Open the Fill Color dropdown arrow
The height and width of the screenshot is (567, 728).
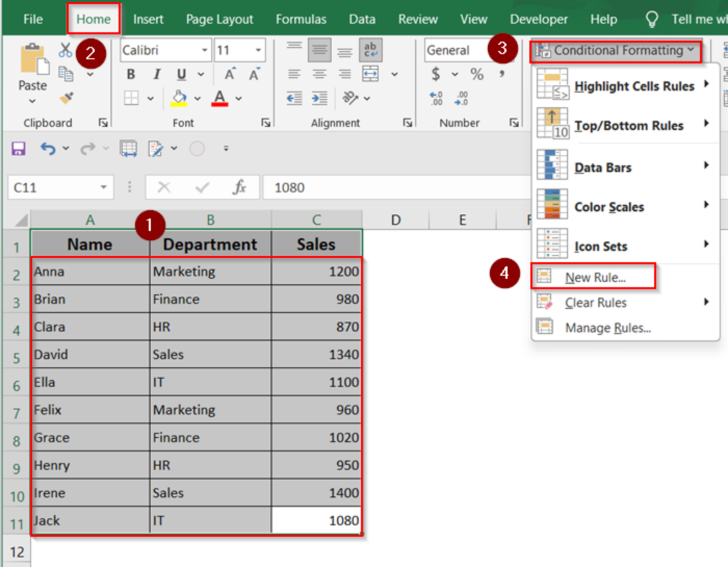[x=197, y=98]
